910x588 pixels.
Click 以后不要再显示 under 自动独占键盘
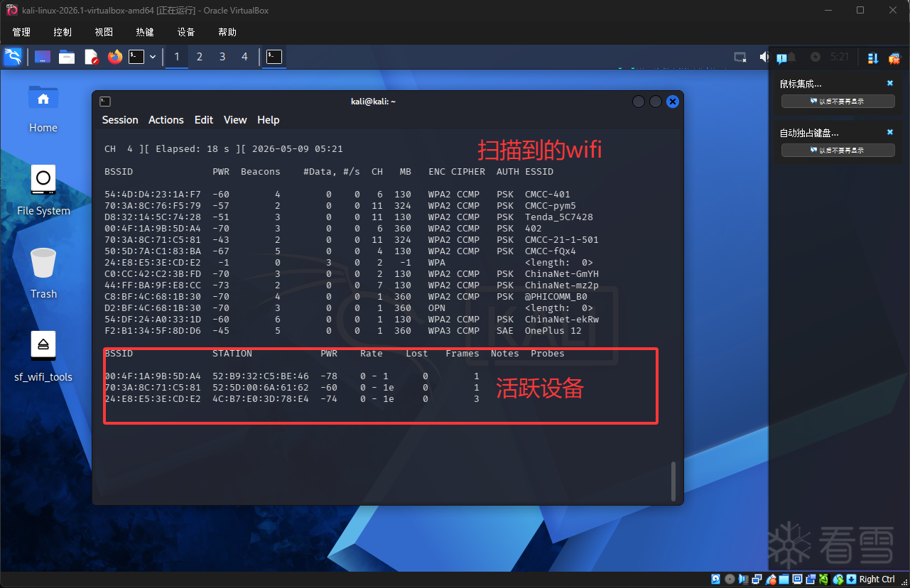(x=838, y=151)
